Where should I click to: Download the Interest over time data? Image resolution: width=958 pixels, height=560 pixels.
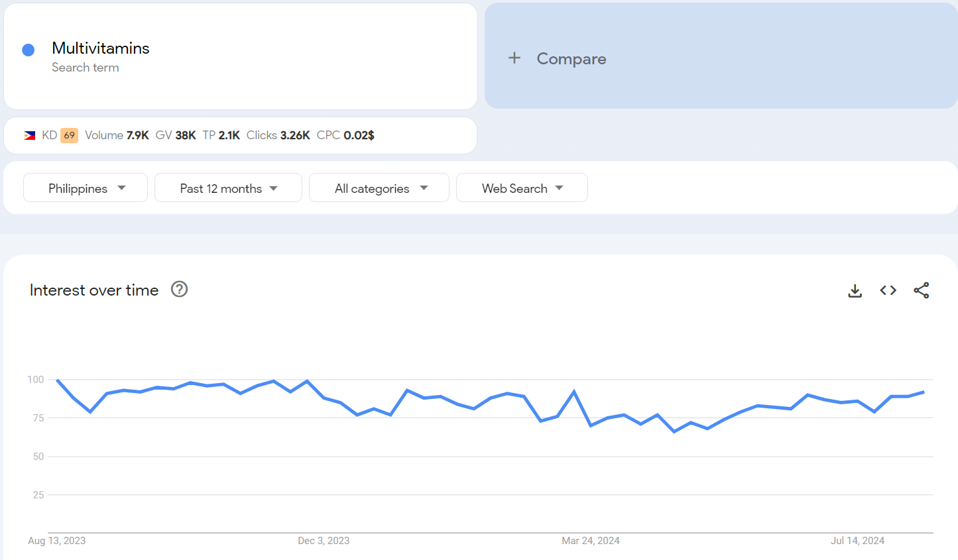[855, 290]
